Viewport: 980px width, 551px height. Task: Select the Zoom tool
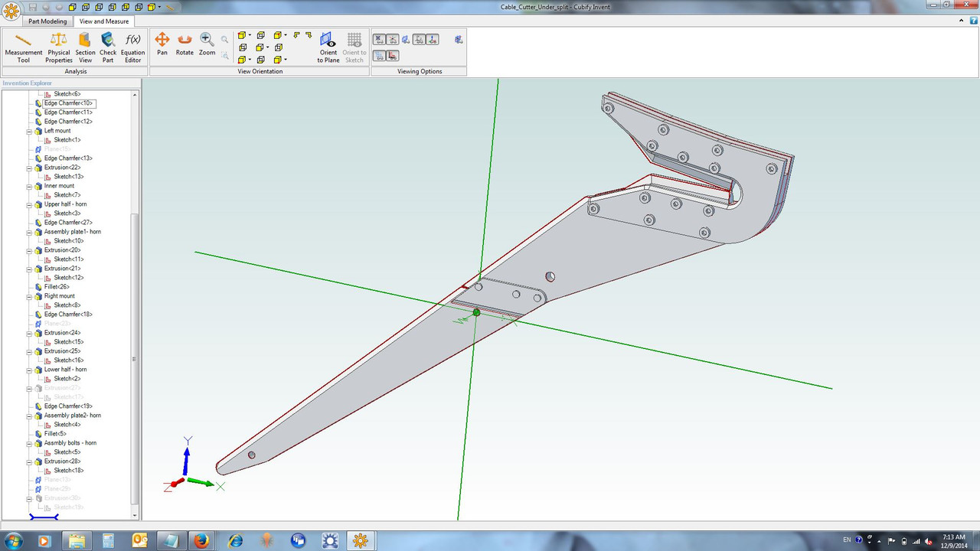[207, 44]
